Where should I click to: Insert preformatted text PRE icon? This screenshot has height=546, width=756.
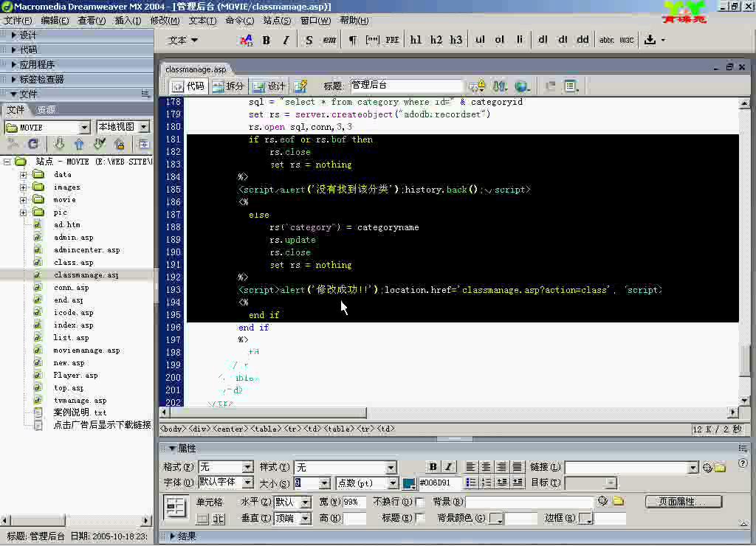click(392, 41)
